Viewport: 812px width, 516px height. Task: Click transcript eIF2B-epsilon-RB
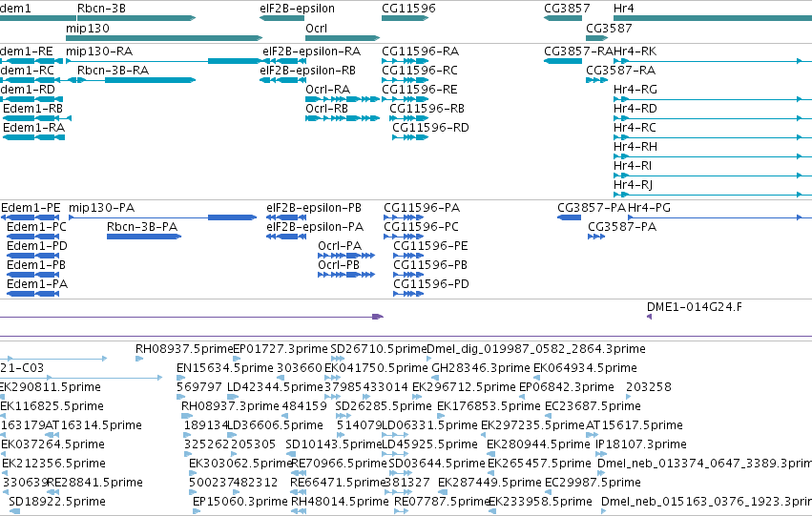click(x=307, y=71)
